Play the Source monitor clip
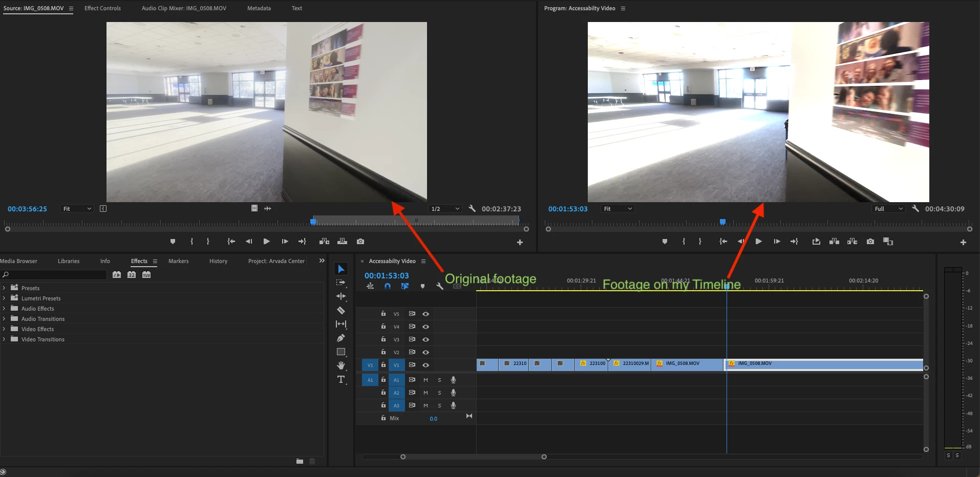 (x=266, y=242)
